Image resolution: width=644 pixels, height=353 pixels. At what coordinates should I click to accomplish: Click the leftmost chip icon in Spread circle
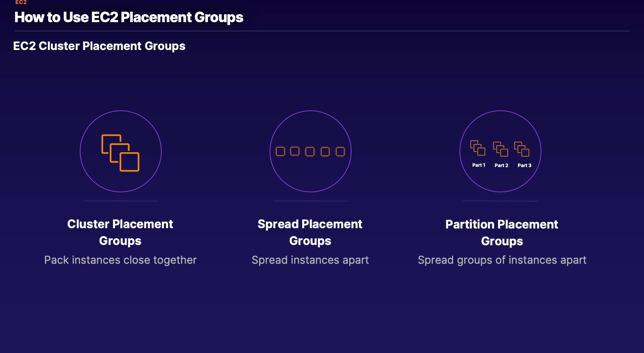280,152
